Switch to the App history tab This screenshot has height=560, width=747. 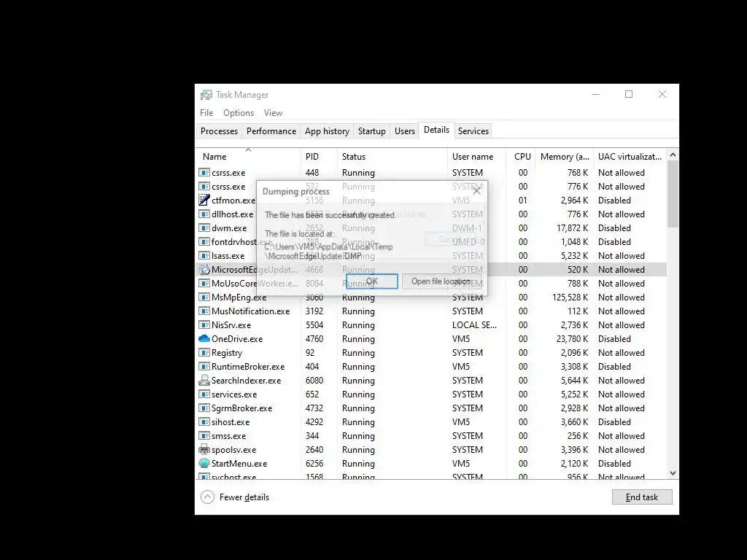(x=327, y=131)
